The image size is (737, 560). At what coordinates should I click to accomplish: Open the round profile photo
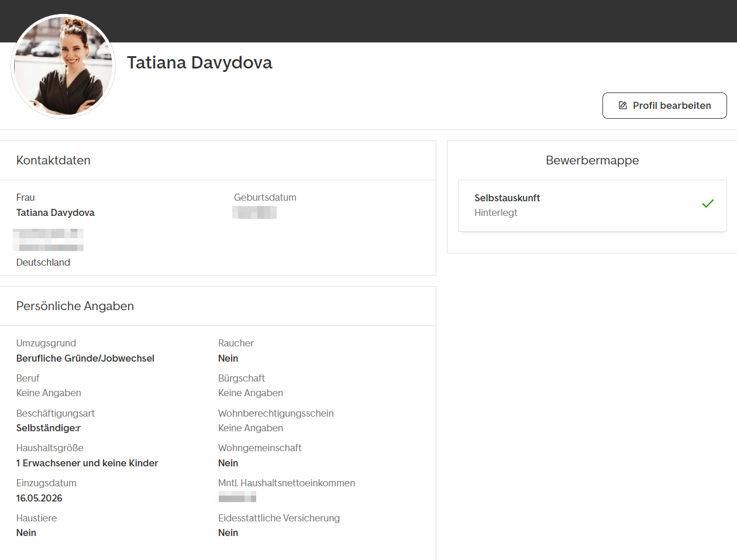point(63,66)
